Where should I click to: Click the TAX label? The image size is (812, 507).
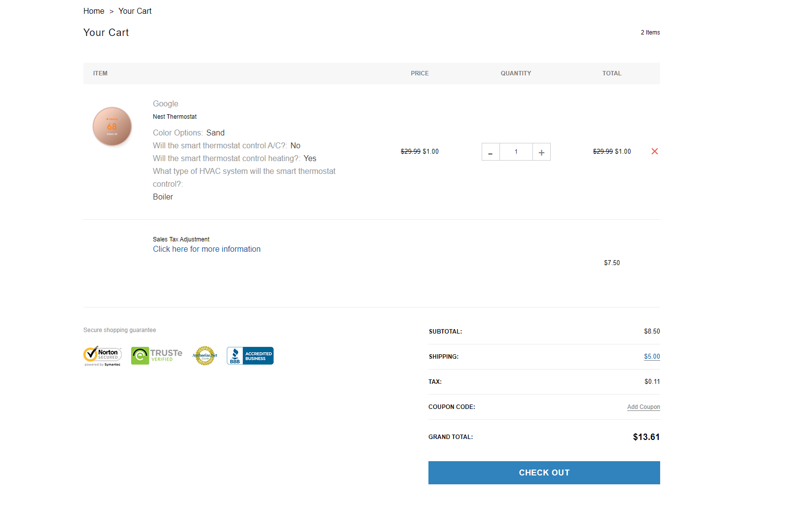(x=435, y=382)
